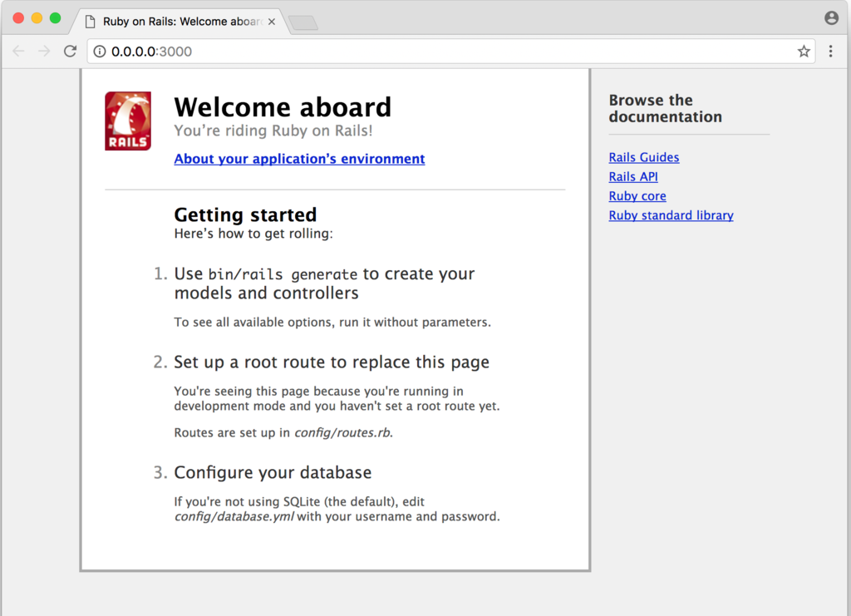Close the browser window with red button
This screenshot has width=851, height=616.
click(18, 18)
